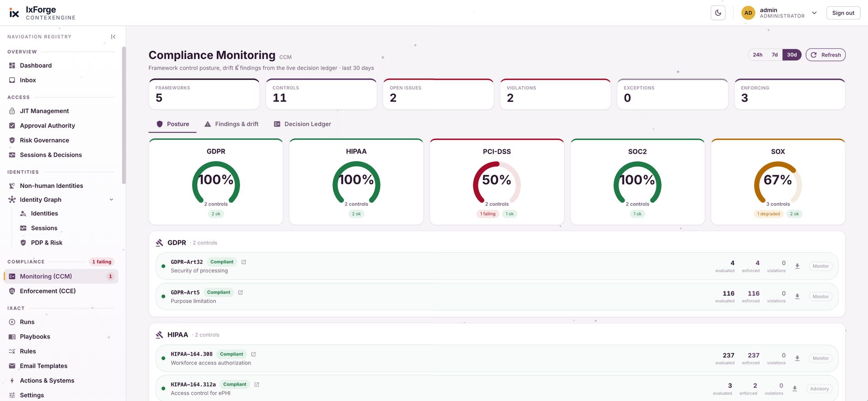Click the Runs play icon

tap(12, 322)
